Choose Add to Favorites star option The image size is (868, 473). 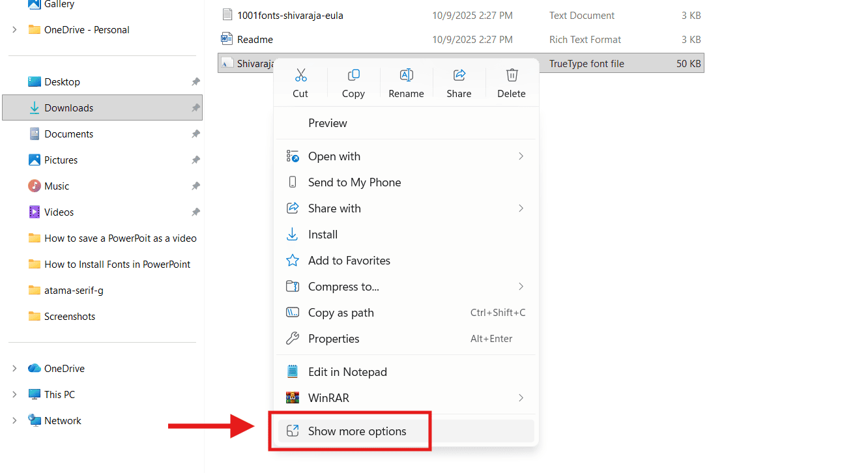[x=349, y=261]
